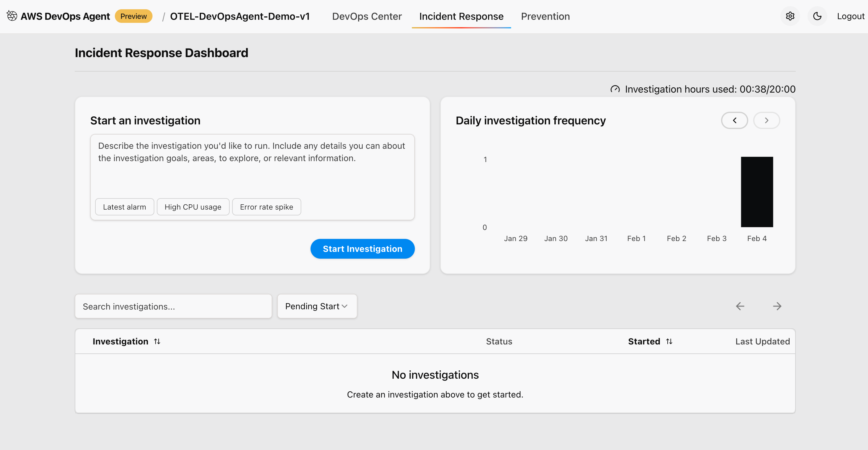Image resolution: width=868 pixels, height=450 pixels.
Task: Click the investigation hours speedometer icon
Action: [615, 89]
